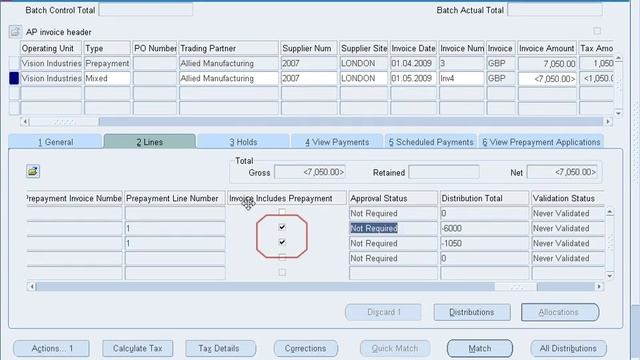
Task: Uncheck Includes Prepayment for the -1050 line
Action: (282, 242)
